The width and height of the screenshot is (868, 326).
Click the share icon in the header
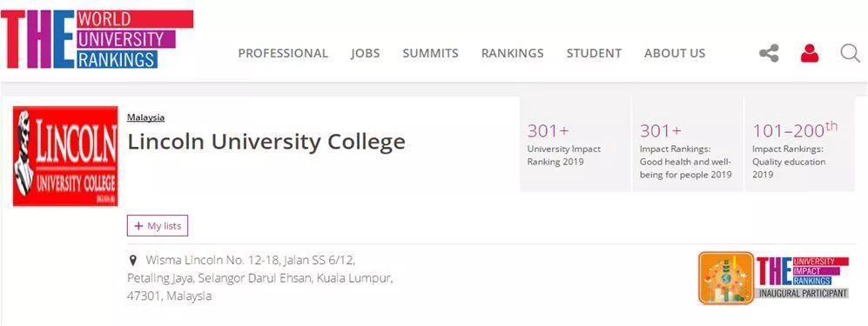pos(769,53)
